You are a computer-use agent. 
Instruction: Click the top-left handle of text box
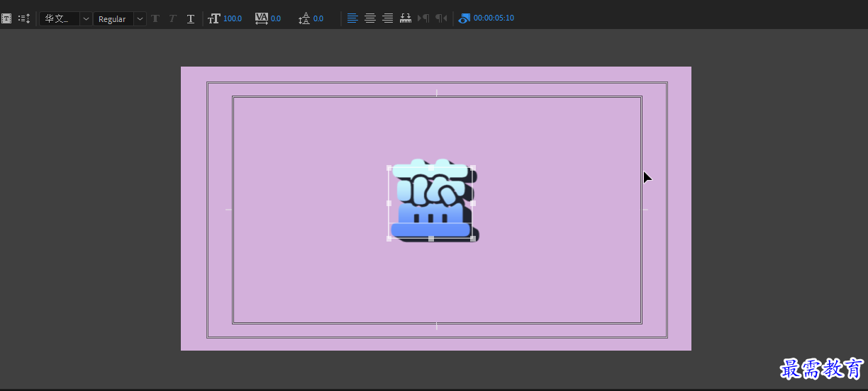[x=389, y=168]
